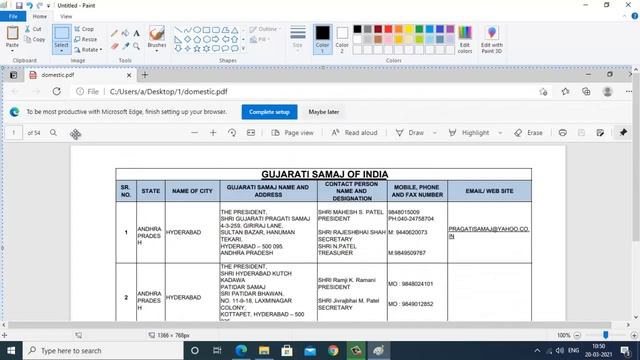Click Type here to search box
This screenshot has height=360, width=640.
tap(103, 351)
